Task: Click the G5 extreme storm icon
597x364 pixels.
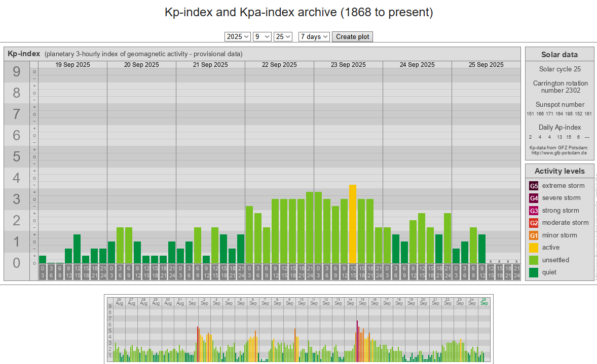Action: coord(534,186)
